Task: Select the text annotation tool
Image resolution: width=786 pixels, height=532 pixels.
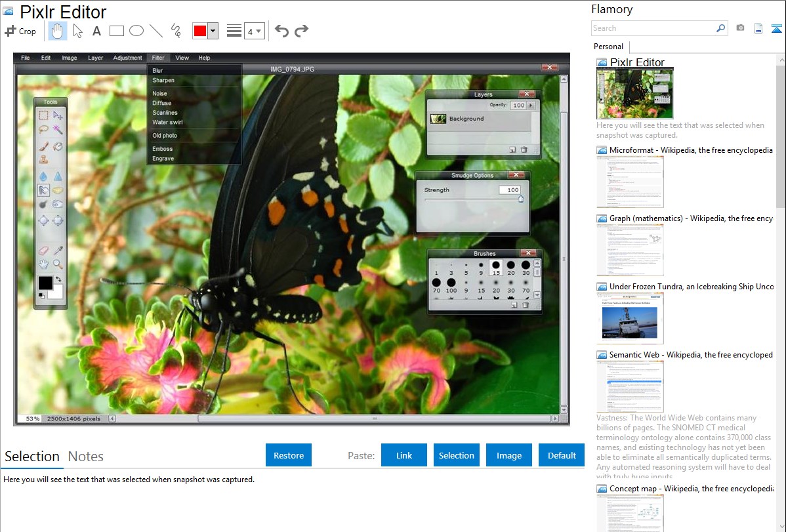Action: tap(96, 31)
